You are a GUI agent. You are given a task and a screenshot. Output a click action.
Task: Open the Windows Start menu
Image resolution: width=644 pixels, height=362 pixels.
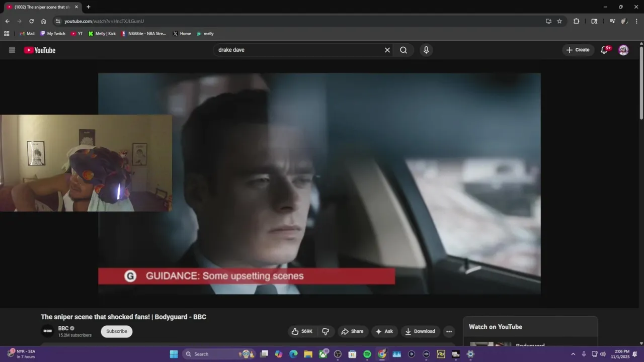(174, 354)
